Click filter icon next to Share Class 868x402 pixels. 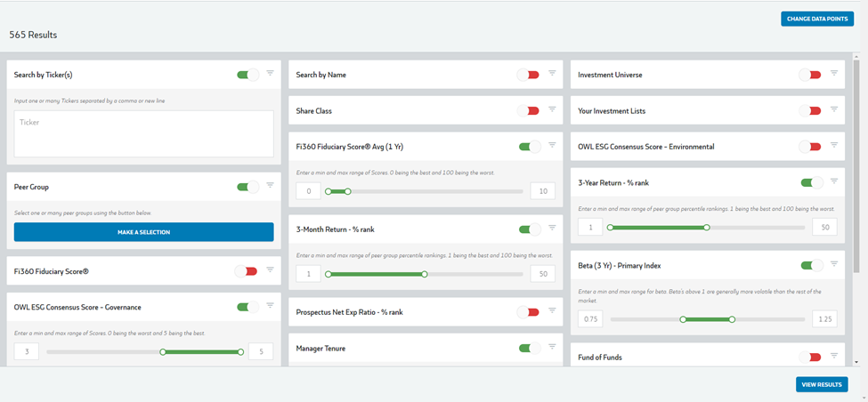552,109
